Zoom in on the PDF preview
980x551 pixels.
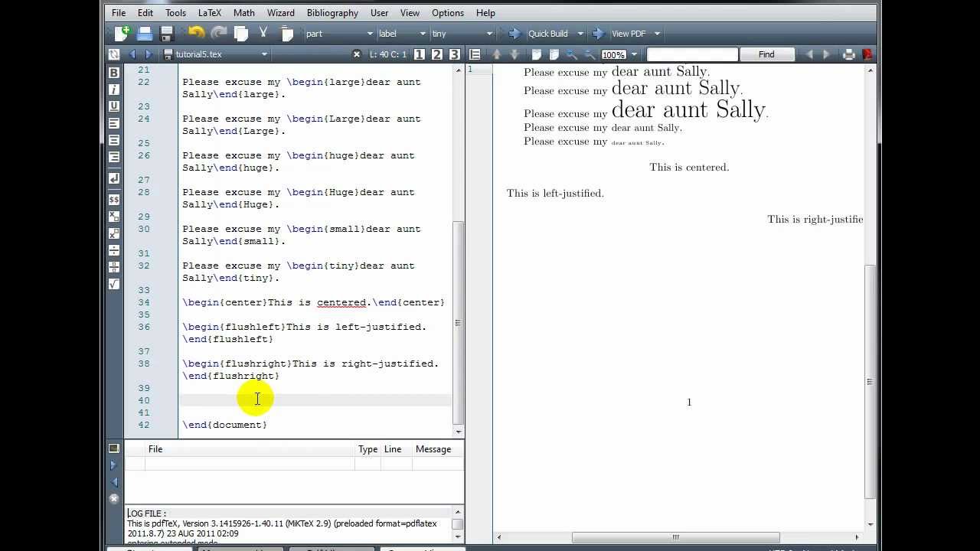tap(572, 54)
